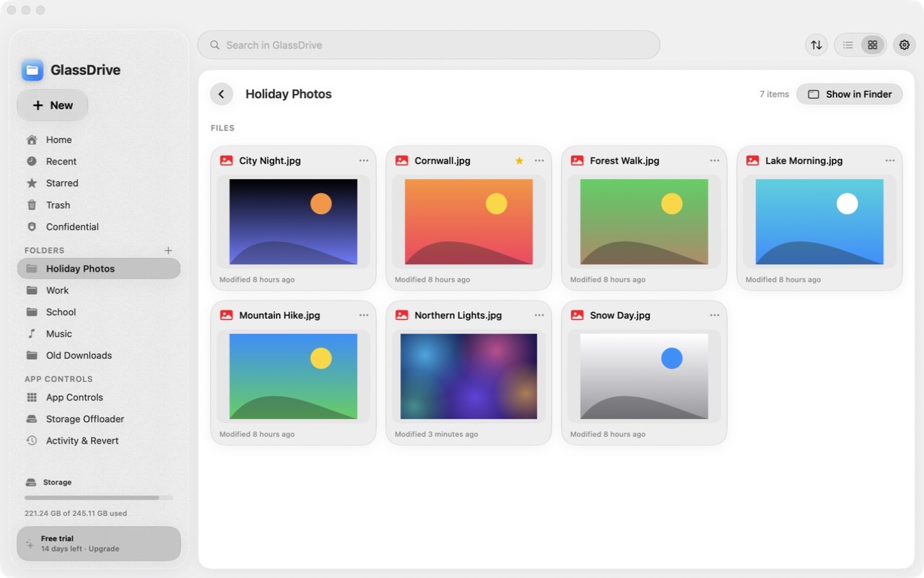Open the Old Downloads folder
Image resolution: width=924 pixels, height=578 pixels.
coord(99,355)
